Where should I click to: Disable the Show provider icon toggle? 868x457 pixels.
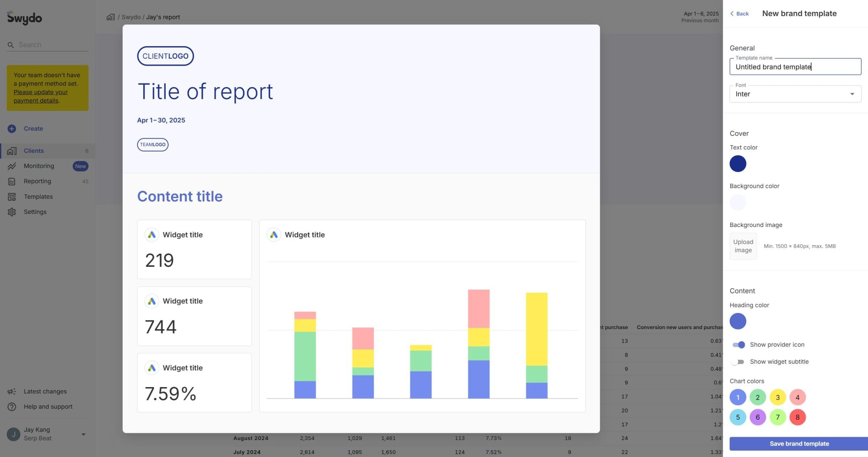[x=738, y=345]
